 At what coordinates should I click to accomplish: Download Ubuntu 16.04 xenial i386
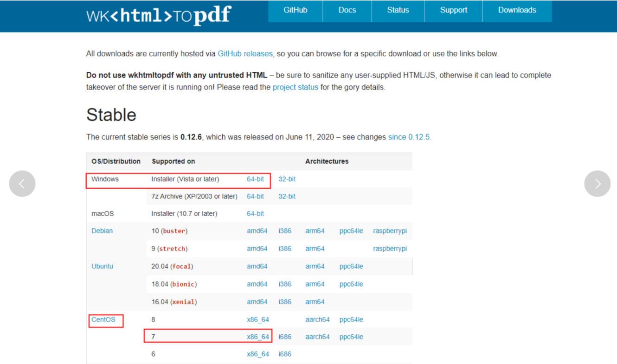pyautogui.click(x=285, y=302)
